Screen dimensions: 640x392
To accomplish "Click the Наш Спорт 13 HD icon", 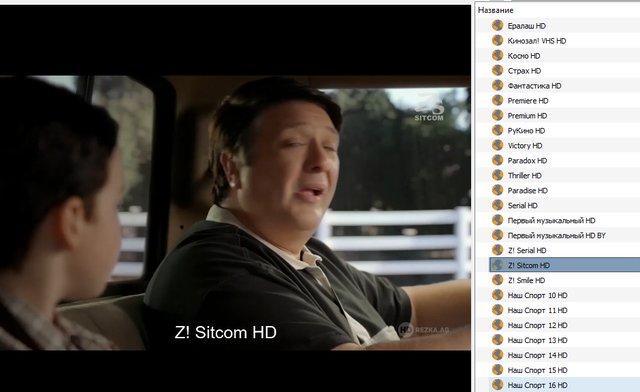I will (497, 340).
